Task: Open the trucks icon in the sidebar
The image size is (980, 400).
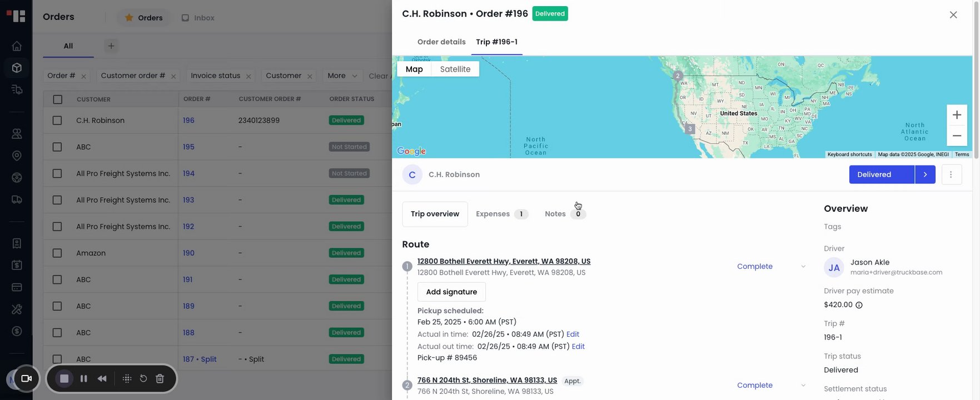Action: point(17,199)
